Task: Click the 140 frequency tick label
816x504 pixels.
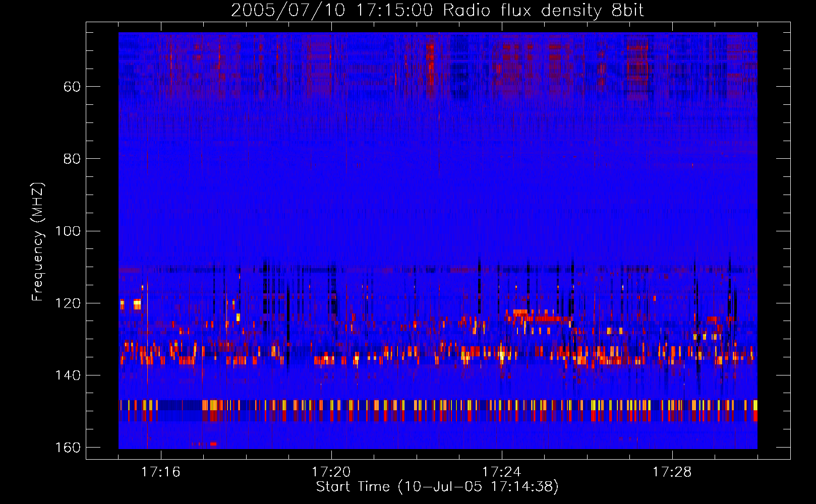Action: 68,375
